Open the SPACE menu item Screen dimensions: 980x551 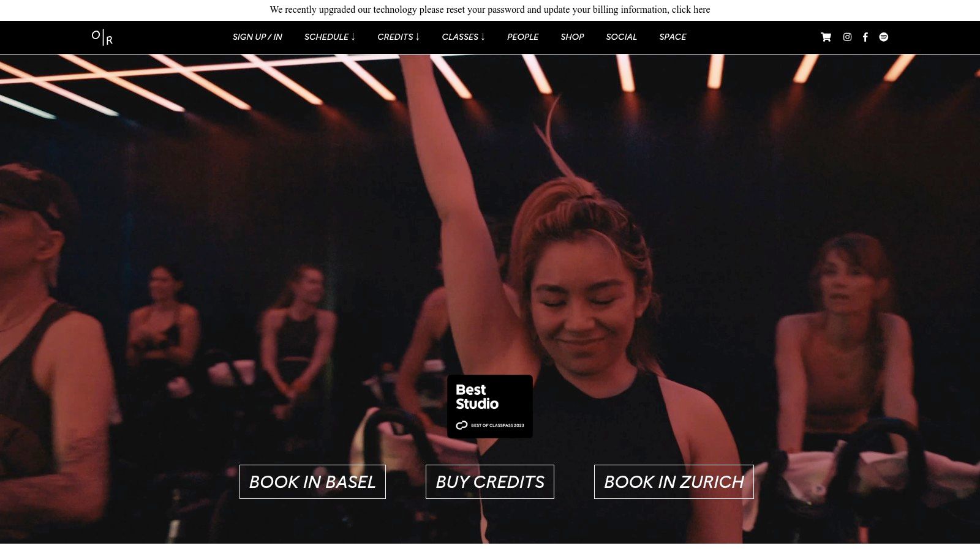[x=673, y=37]
